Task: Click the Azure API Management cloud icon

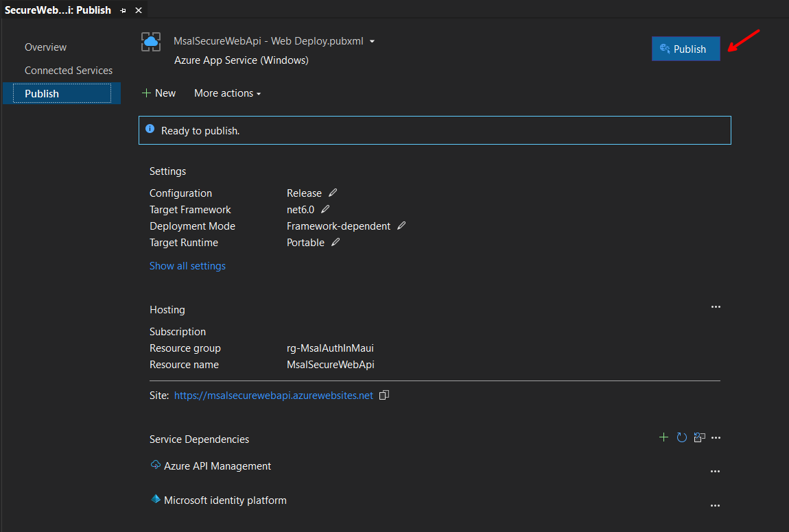Action: [156, 465]
